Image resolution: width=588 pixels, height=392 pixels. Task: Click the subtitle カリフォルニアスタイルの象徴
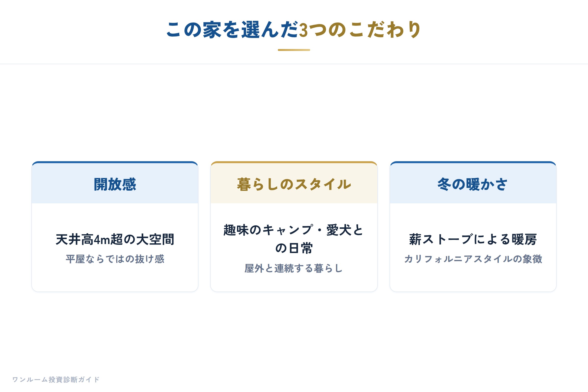(x=473, y=259)
